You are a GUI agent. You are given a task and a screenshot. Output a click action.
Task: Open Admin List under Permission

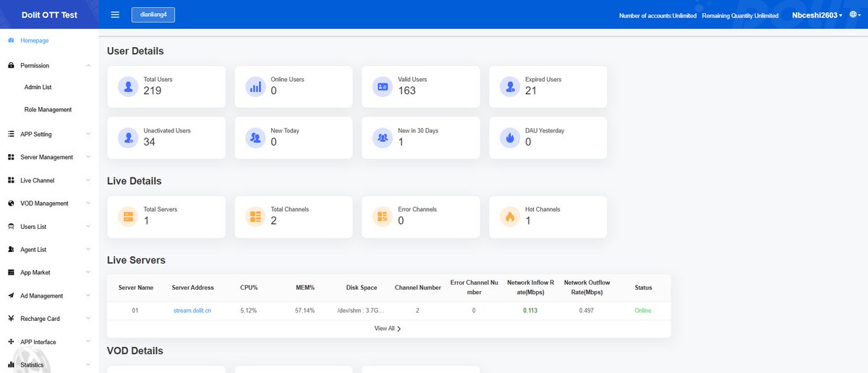(x=38, y=87)
